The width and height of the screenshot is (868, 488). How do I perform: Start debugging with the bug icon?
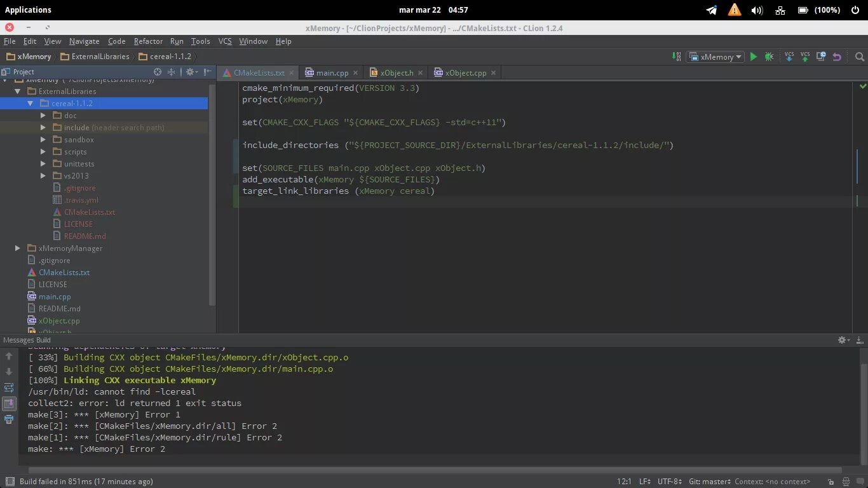tap(769, 57)
